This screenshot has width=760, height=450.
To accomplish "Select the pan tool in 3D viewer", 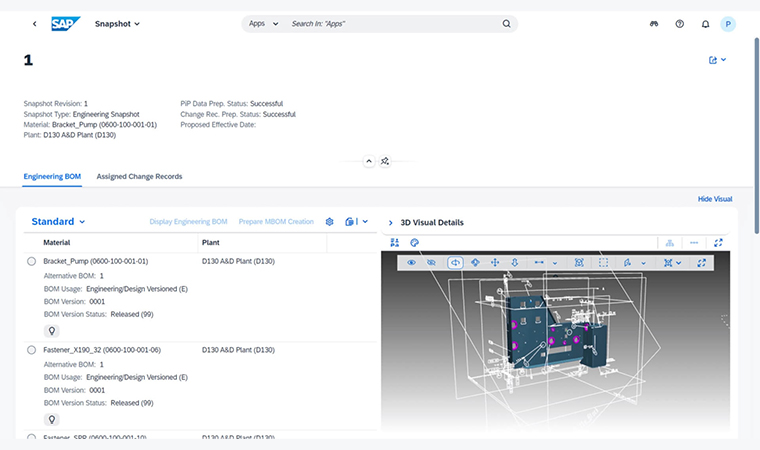I will coord(494,262).
